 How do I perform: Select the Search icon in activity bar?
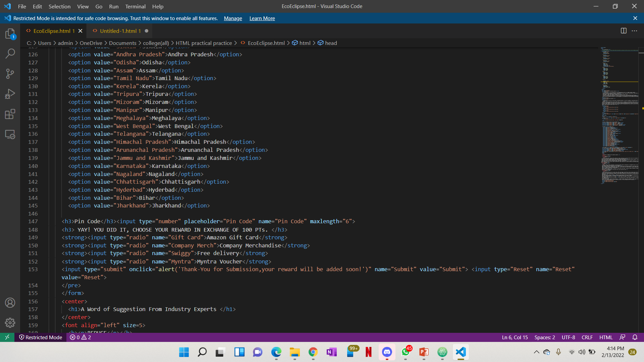click(10, 54)
